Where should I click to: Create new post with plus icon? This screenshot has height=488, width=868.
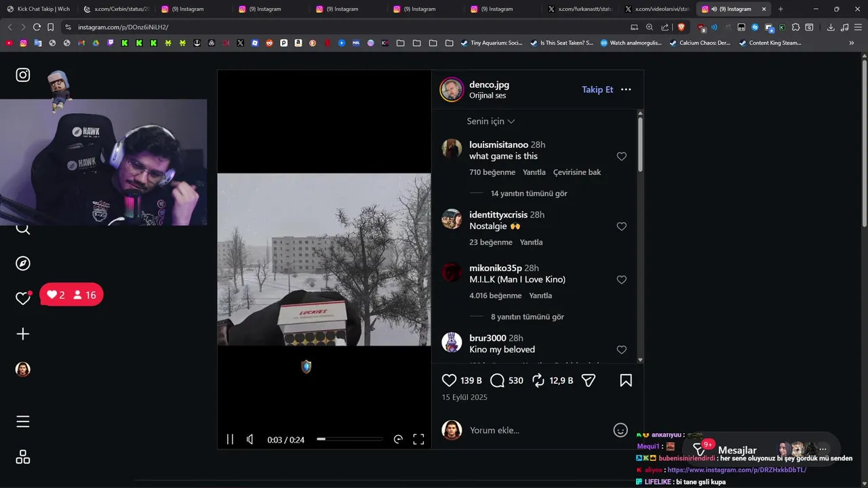tap(23, 333)
